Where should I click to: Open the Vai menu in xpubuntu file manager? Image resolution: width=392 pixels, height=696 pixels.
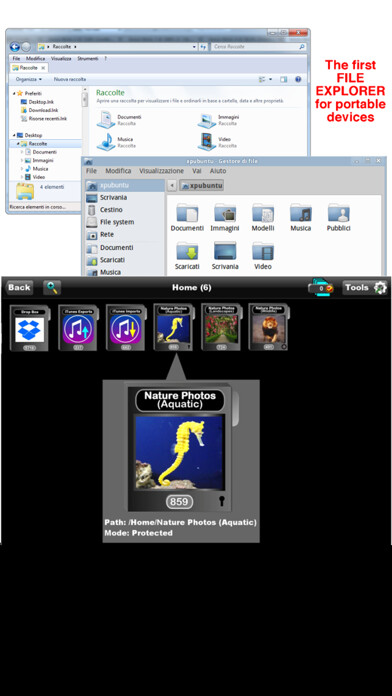coord(197,171)
